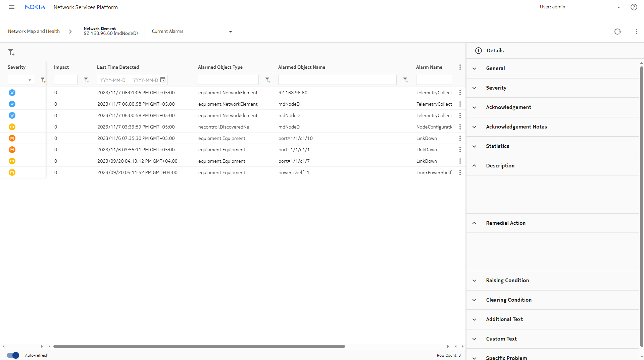Click the add filter icon above the table
Screen dimensions: 644x360
(x=11, y=52)
